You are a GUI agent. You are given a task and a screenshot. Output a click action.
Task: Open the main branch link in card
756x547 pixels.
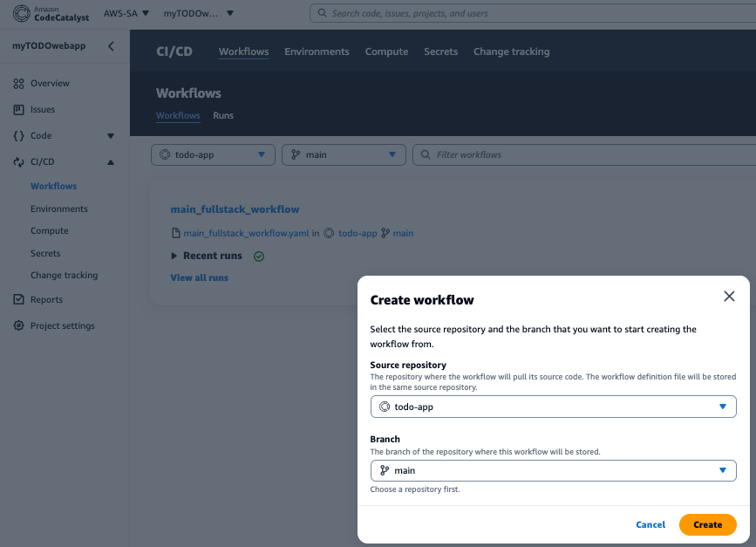tap(403, 234)
